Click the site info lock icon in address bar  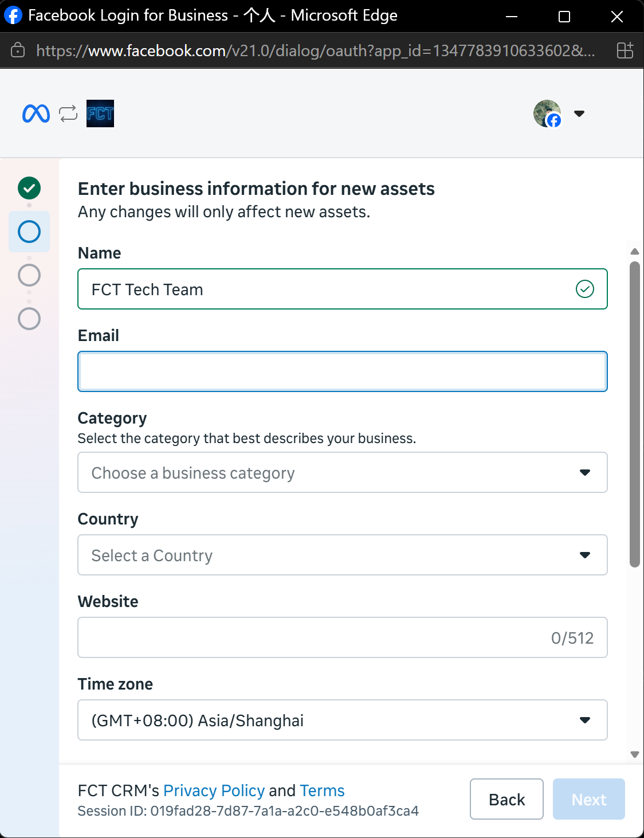click(18, 50)
